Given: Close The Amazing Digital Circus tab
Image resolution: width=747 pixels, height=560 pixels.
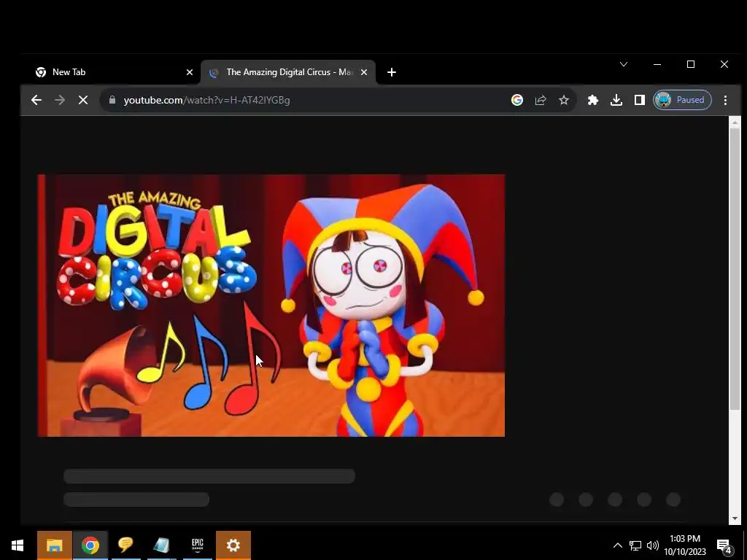Looking at the screenshot, I should point(364,72).
